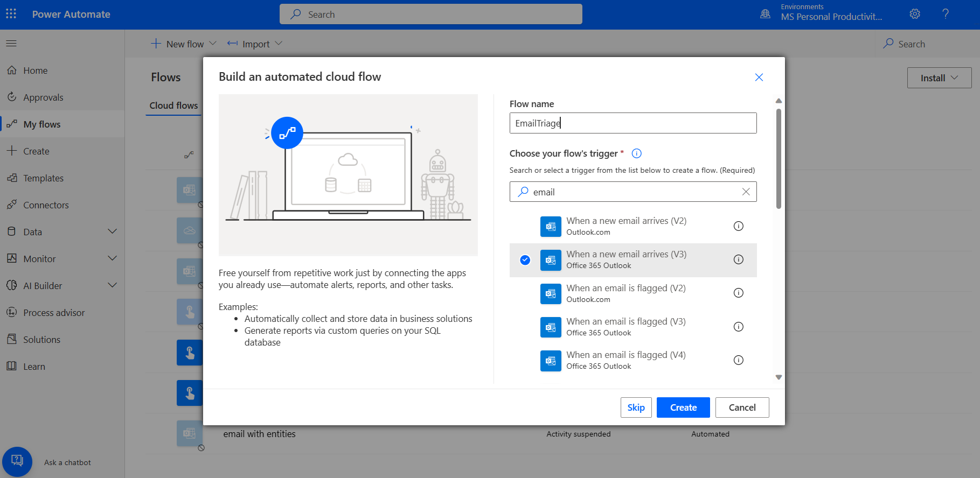This screenshot has height=478, width=980.
Task: Open the settings gear icon
Action: pyautogui.click(x=915, y=14)
